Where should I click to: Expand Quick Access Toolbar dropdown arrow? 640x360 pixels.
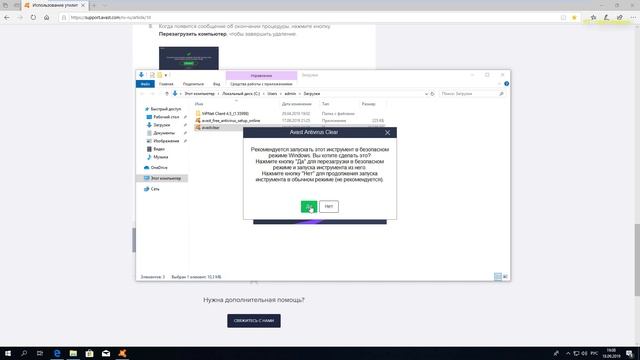pyautogui.click(x=166, y=76)
